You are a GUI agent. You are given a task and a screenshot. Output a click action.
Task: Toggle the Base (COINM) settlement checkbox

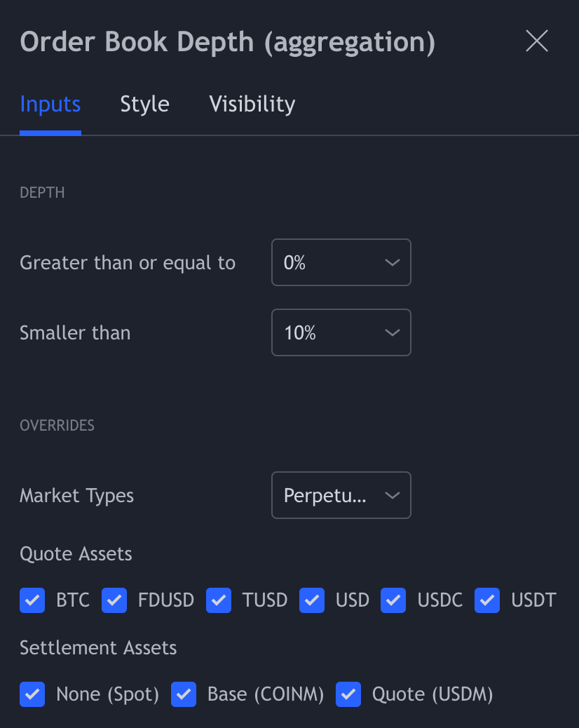point(184,694)
